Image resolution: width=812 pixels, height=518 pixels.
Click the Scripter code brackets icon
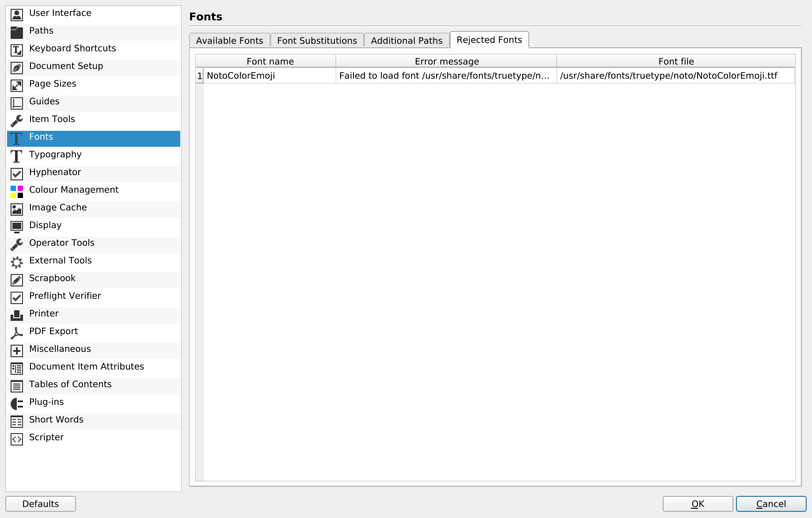pyautogui.click(x=17, y=439)
